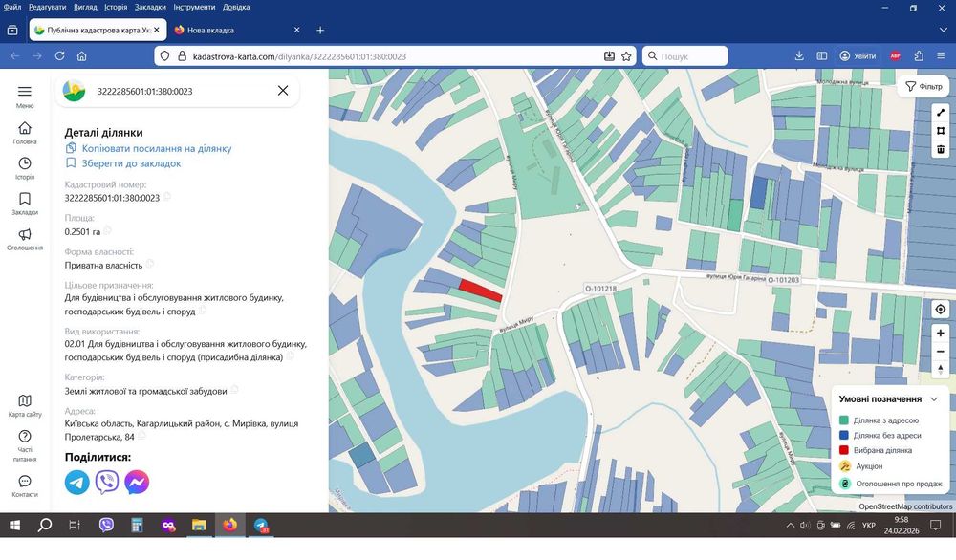This screenshot has width=956, height=560.
Task: Click Зберегти до закладок link
Action: [131, 163]
